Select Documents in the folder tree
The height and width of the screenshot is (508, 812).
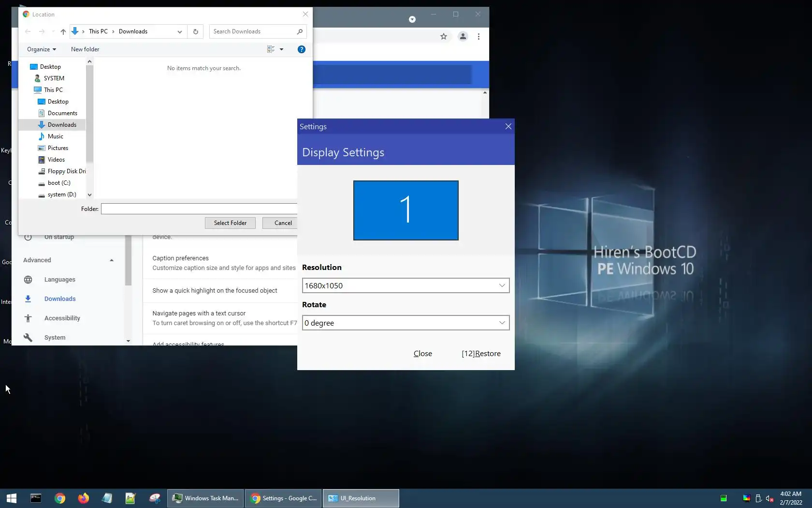pos(62,113)
